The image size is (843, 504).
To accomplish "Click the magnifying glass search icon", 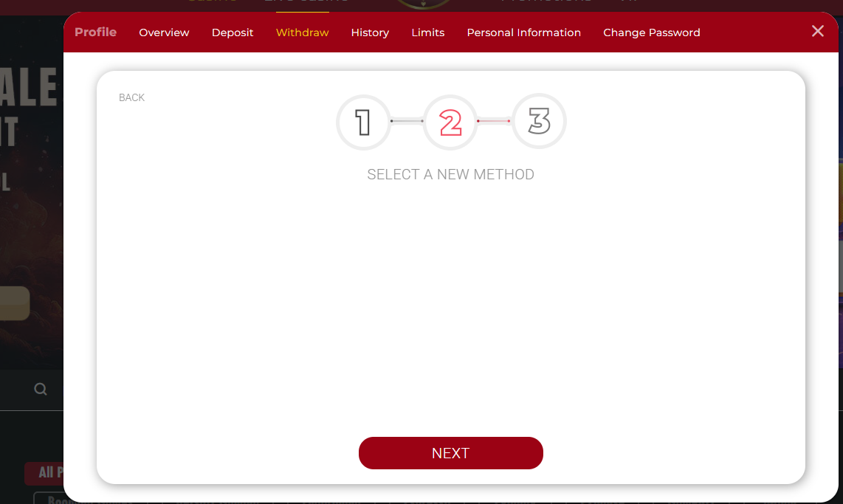I will [41, 389].
